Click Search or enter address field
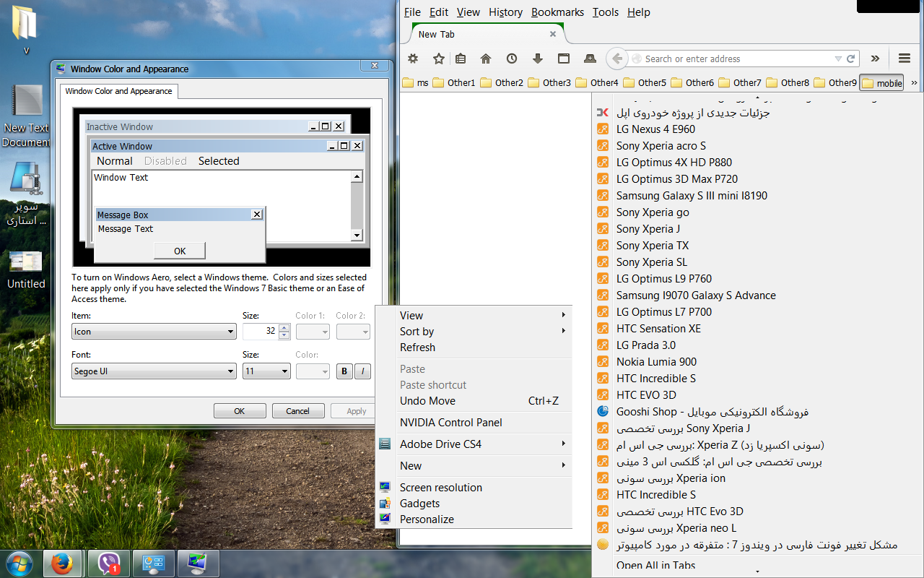Image resolution: width=924 pixels, height=578 pixels. [738, 59]
